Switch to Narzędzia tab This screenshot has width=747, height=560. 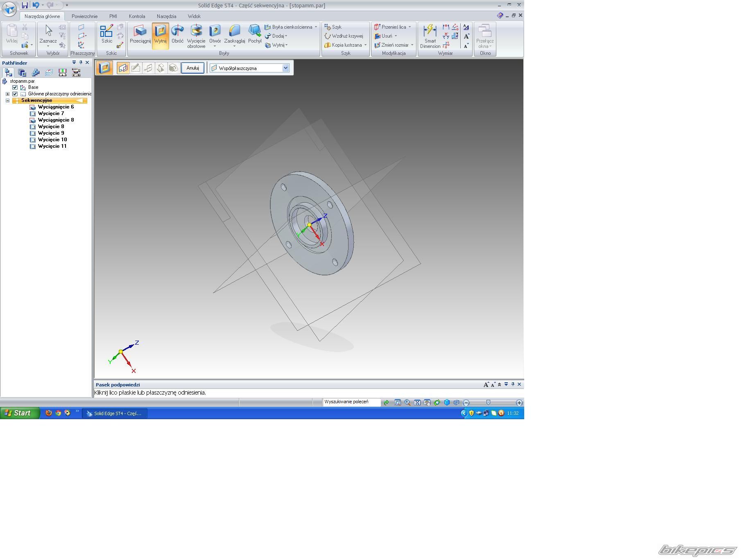pos(166,16)
